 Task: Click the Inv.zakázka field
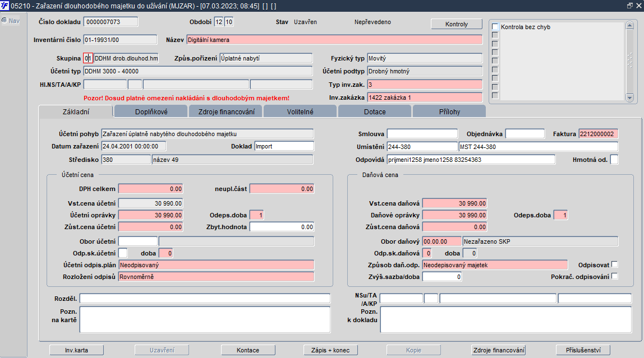[425, 97]
